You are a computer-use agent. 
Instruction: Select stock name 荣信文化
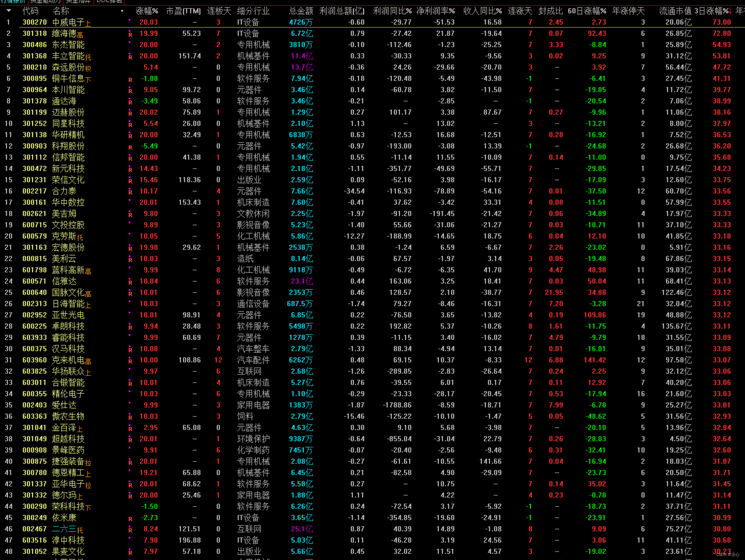[x=68, y=180]
